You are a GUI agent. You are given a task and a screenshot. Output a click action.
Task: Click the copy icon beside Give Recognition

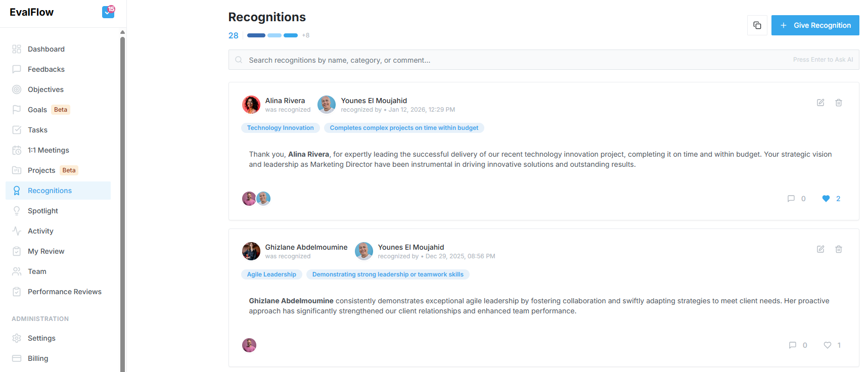757,25
